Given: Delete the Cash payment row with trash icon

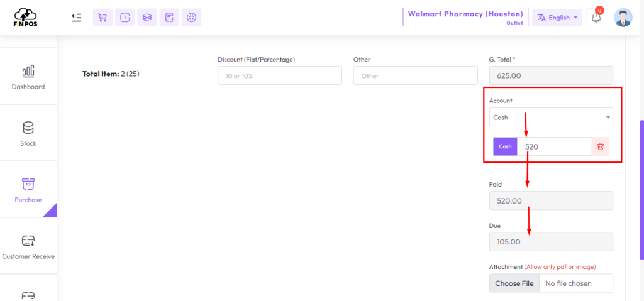Looking at the screenshot, I should tap(601, 146).
